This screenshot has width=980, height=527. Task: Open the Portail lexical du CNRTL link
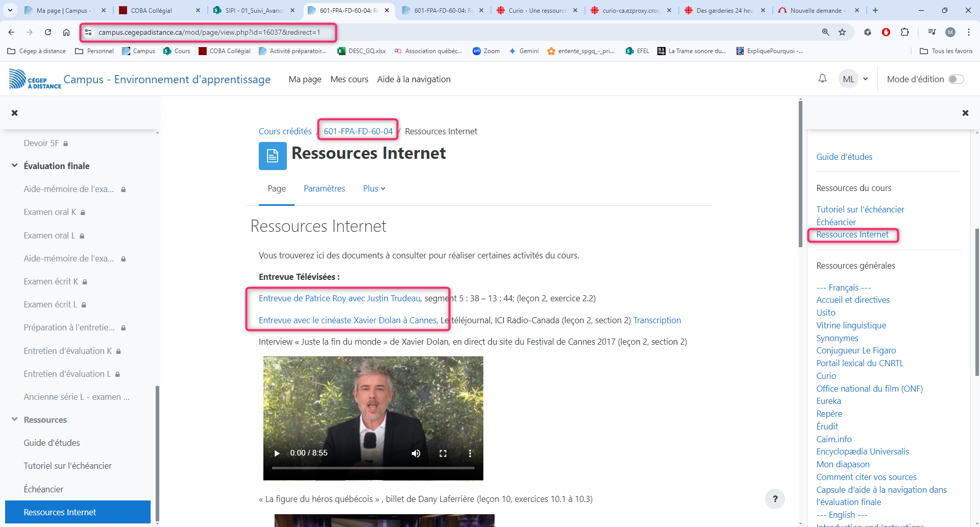pos(860,363)
